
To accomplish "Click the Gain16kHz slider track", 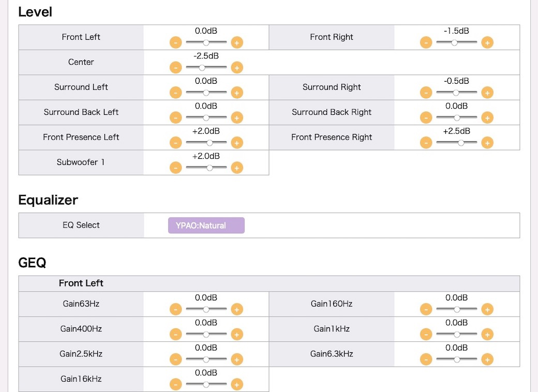I will (x=206, y=384).
